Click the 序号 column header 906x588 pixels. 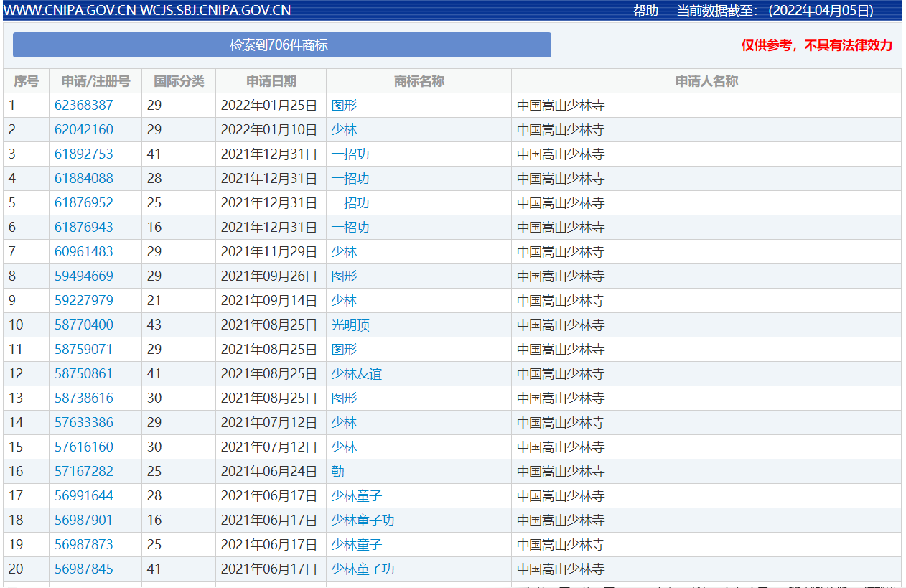coord(27,81)
